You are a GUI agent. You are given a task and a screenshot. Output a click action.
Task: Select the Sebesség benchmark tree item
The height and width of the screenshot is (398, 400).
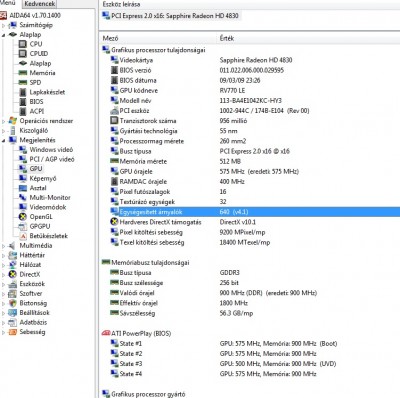click(x=32, y=332)
